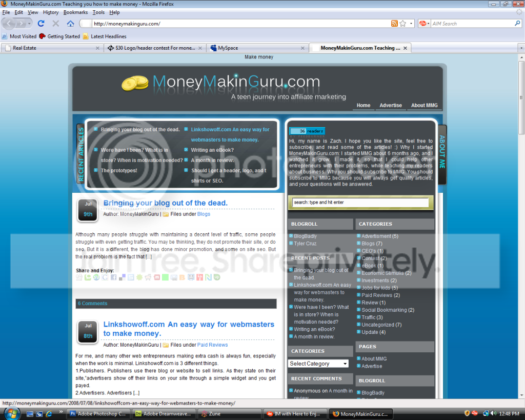Click the 36 readers feed counter badge
Image resolution: width=525 pixels, height=420 pixels.
307,131
